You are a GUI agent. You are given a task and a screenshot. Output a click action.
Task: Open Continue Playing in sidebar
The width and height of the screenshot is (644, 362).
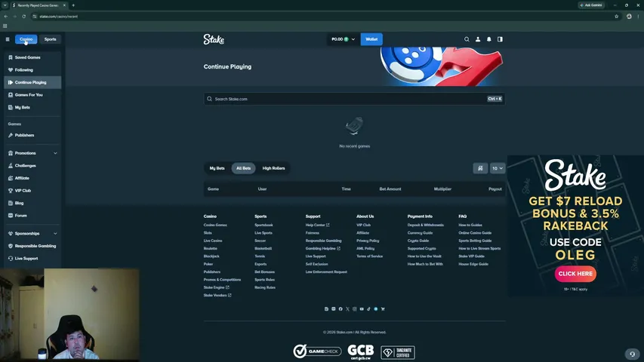[x=32, y=82]
